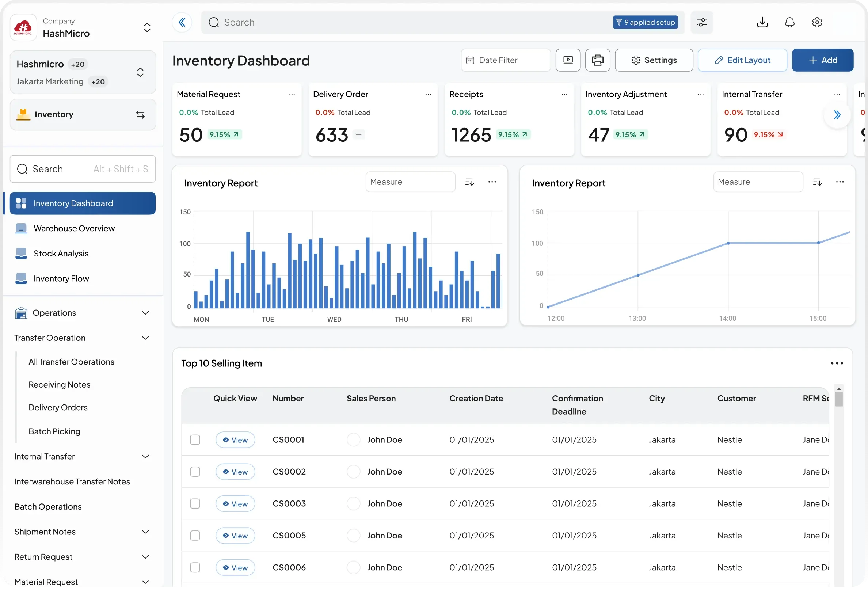Viewport: 868px width, 590px height.
Task: Start presentation mode with play-screen icon
Action: (x=568, y=60)
